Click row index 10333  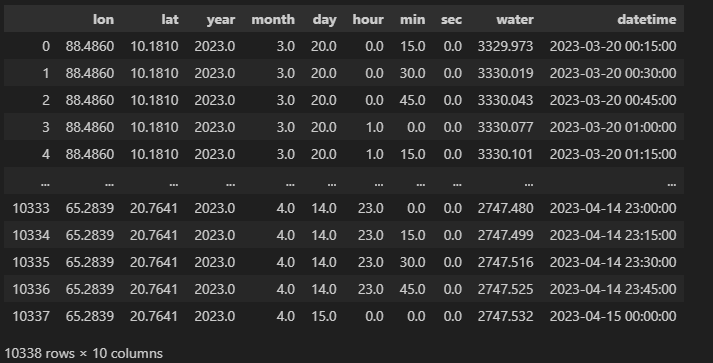31,208
